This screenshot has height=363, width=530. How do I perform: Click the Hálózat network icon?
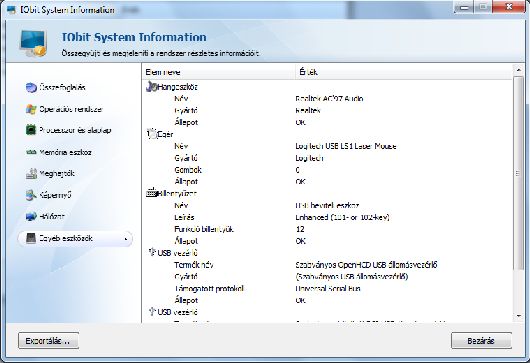pyautogui.click(x=31, y=216)
